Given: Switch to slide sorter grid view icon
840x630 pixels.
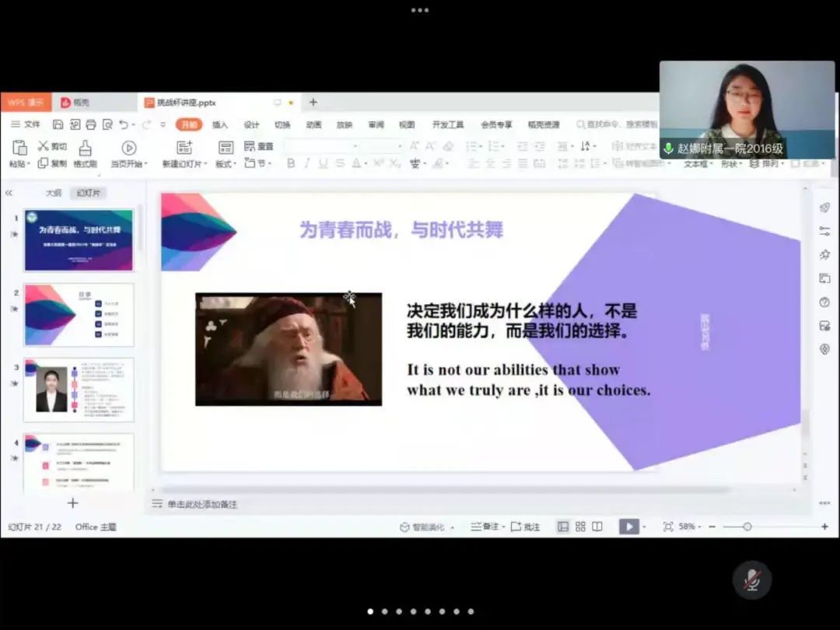Looking at the screenshot, I should (x=580, y=527).
